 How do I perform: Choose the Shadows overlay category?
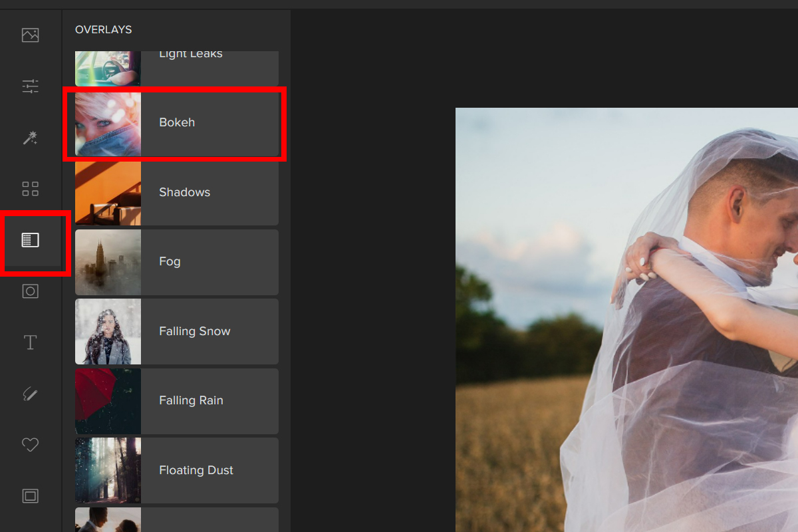point(184,193)
